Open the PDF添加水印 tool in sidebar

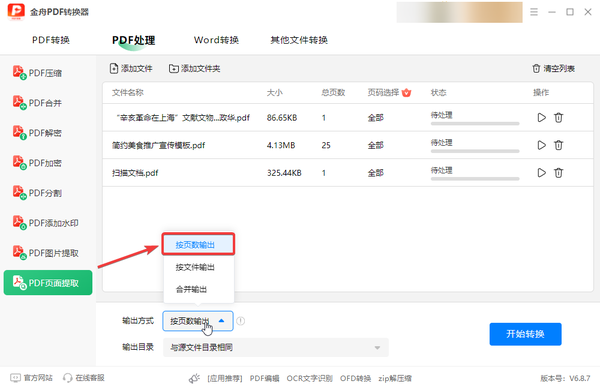46,223
